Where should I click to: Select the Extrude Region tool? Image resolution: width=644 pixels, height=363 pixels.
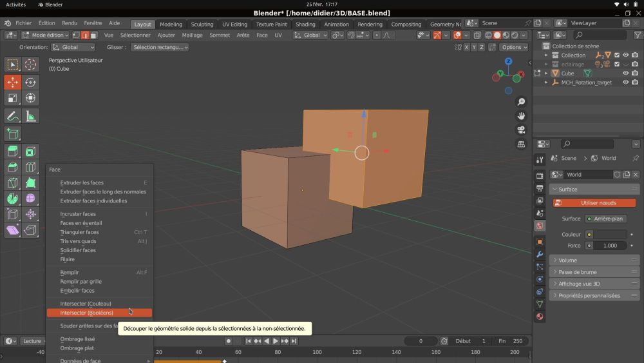[12, 152]
